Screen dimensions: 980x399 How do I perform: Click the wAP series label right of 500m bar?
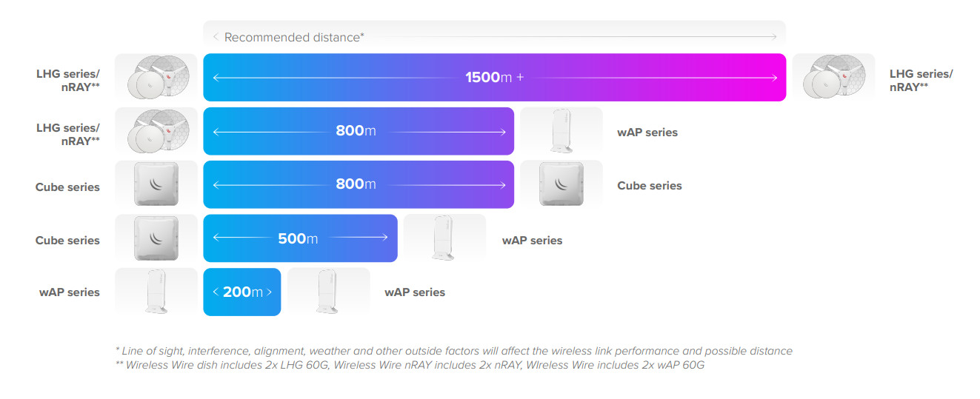click(x=532, y=241)
